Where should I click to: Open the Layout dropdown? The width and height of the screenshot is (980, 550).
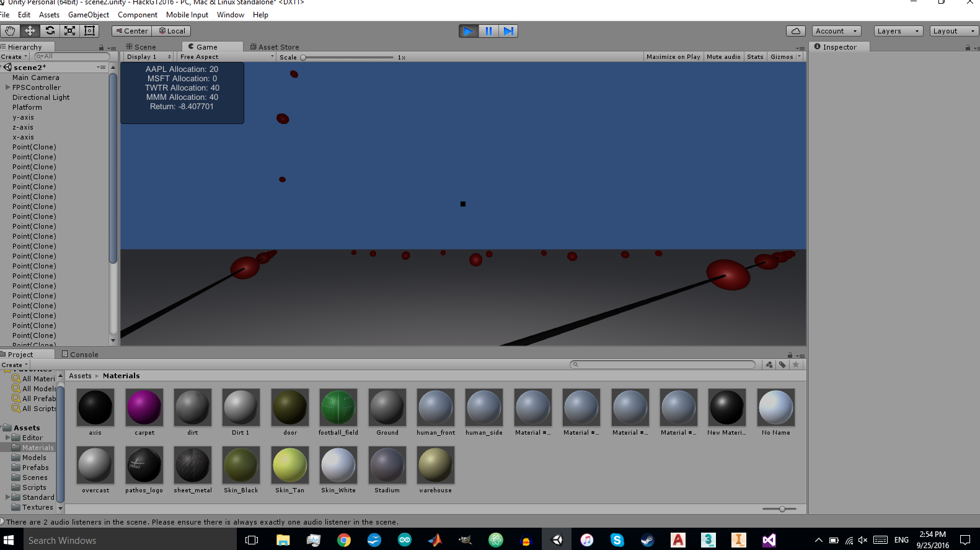tap(954, 31)
